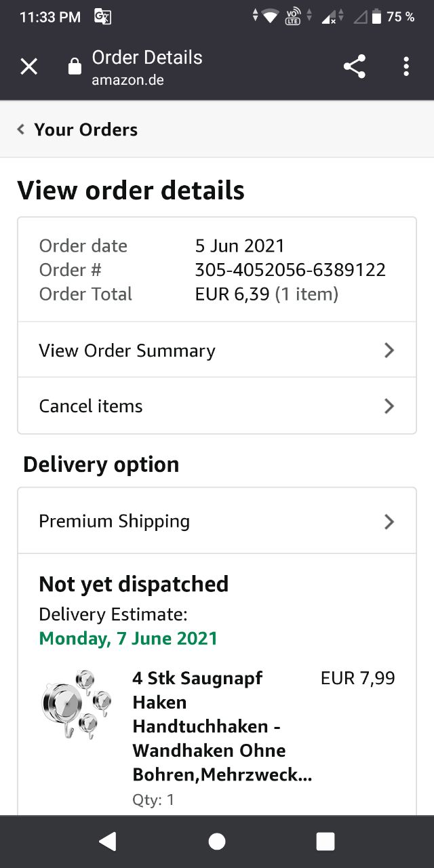Tap the Wi-Fi icon in status bar

pyautogui.click(x=271, y=17)
